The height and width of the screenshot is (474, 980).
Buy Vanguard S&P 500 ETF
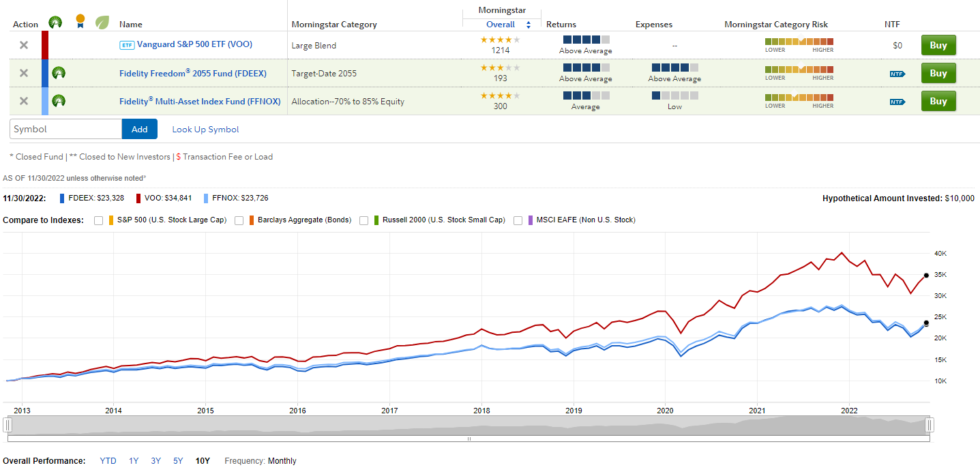[938, 46]
